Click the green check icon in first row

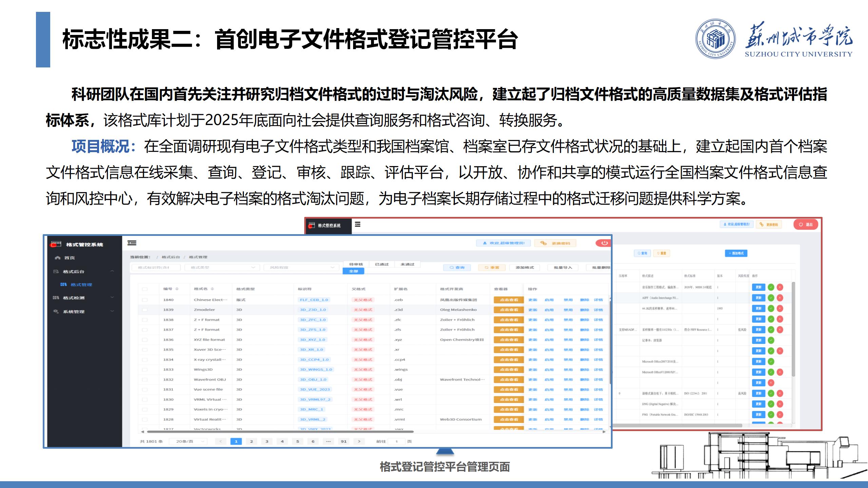(771, 287)
